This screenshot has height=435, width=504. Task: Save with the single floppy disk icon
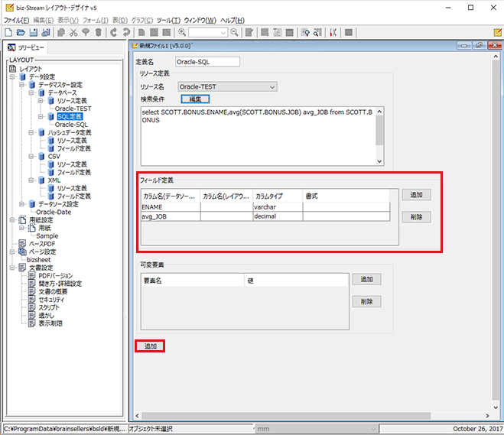point(33,32)
